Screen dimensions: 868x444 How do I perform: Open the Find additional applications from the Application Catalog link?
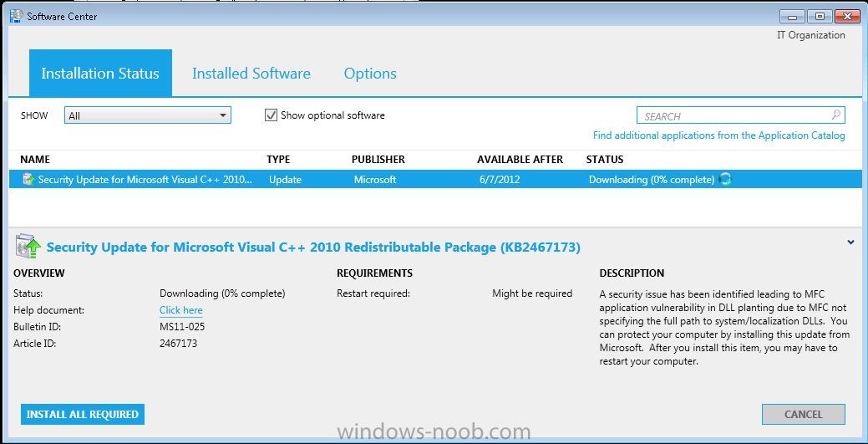click(x=719, y=135)
